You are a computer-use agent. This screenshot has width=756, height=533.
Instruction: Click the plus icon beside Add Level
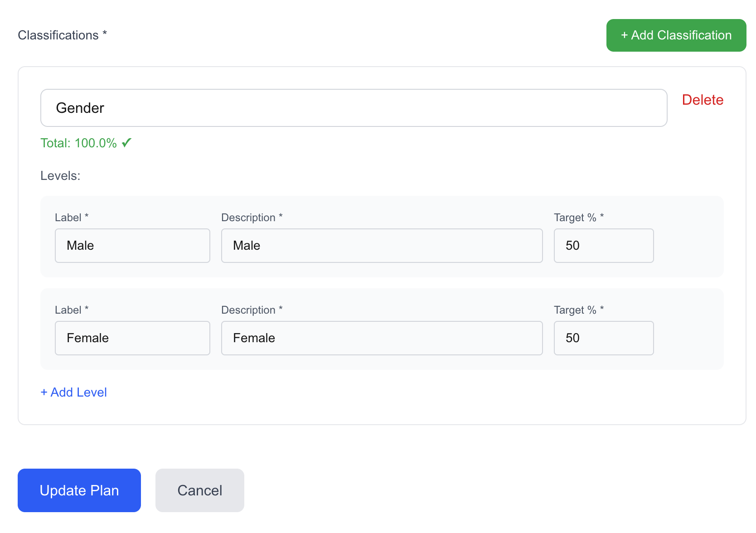[44, 392]
